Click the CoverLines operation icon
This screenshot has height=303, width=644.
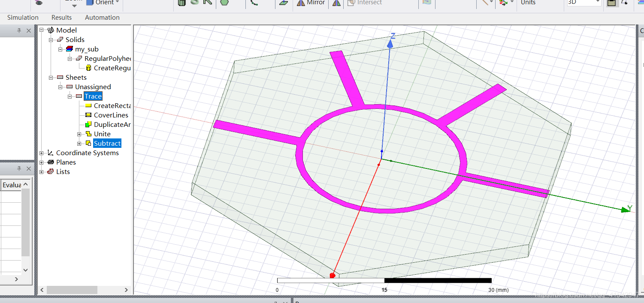[88, 115]
